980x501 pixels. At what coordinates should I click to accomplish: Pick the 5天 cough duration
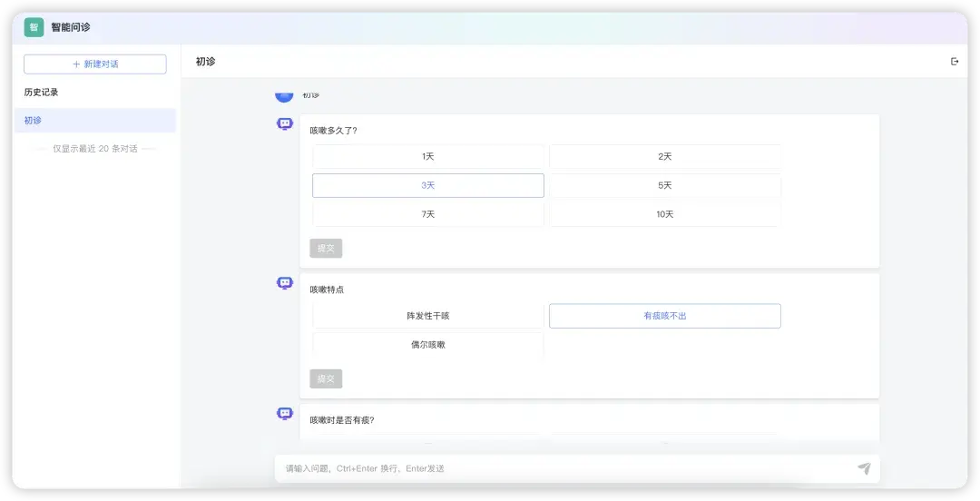[x=665, y=186]
